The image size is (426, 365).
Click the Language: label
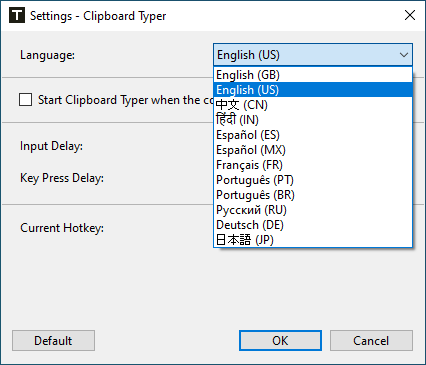(x=47, y=55)
